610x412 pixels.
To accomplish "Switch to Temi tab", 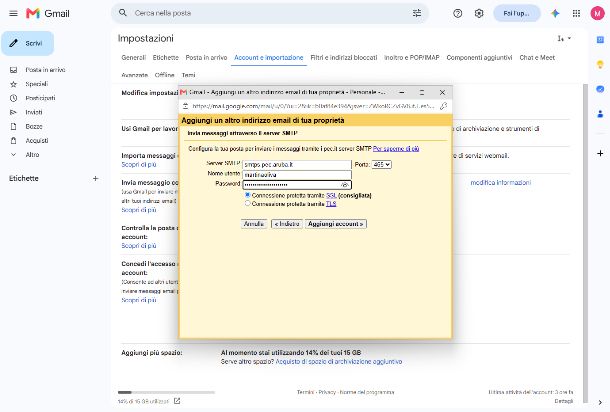I will [188, 75].
